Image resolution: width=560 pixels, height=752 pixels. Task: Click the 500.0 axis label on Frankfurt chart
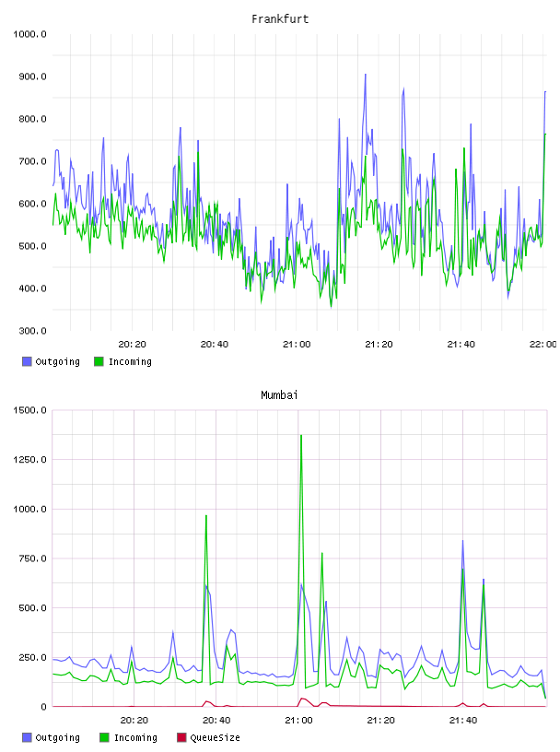(x=32, y=246)
